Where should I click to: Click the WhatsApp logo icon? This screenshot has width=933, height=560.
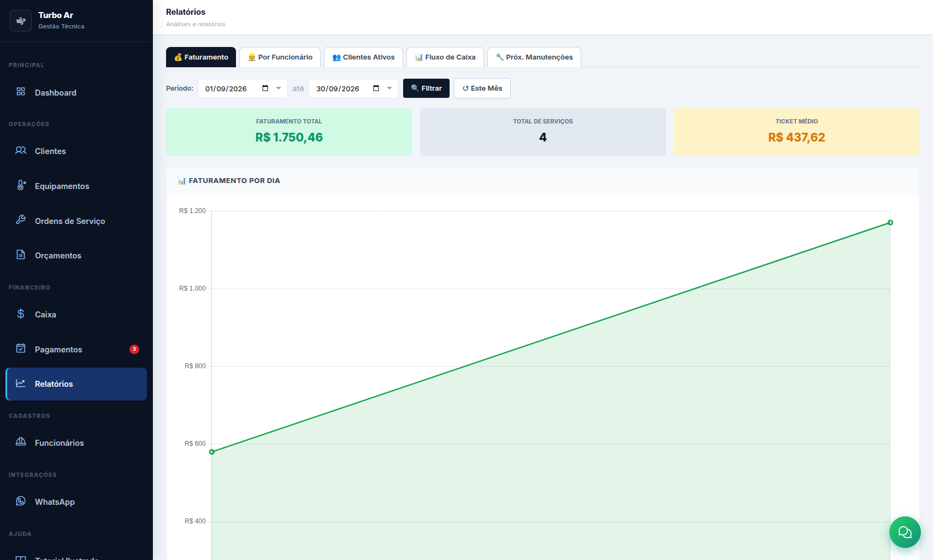pyautogui.click(x=21, y=501)
